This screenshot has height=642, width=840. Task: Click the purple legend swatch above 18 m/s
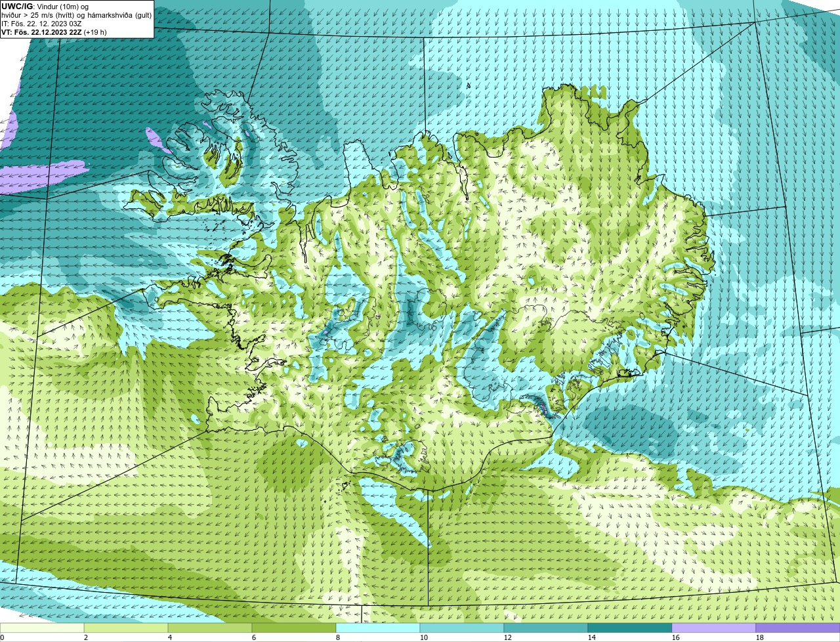[798, 628]
